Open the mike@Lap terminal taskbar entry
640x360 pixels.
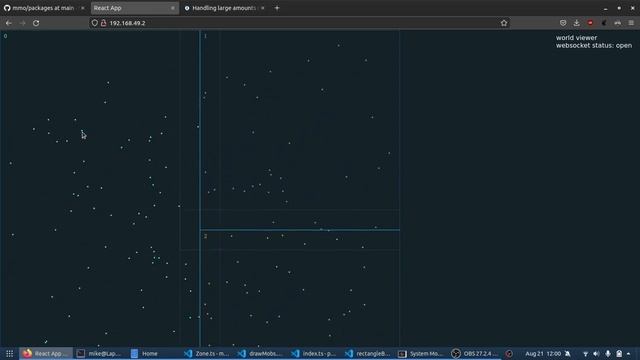tap(99, 353)
